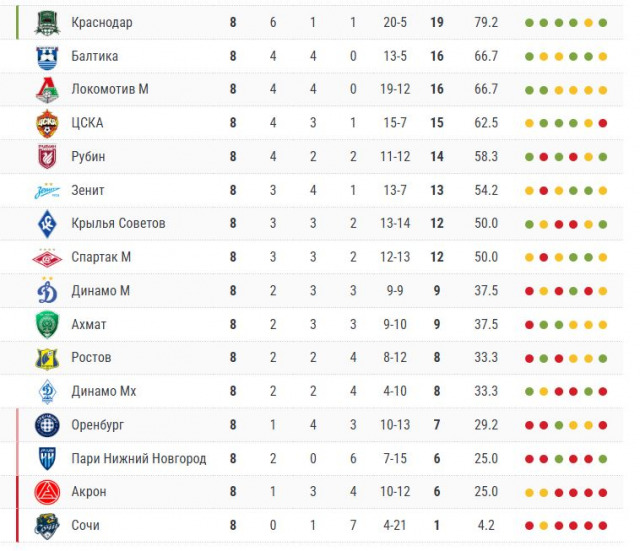Select the Rubin club logo

pyautogui.click(x=48, y=157)
